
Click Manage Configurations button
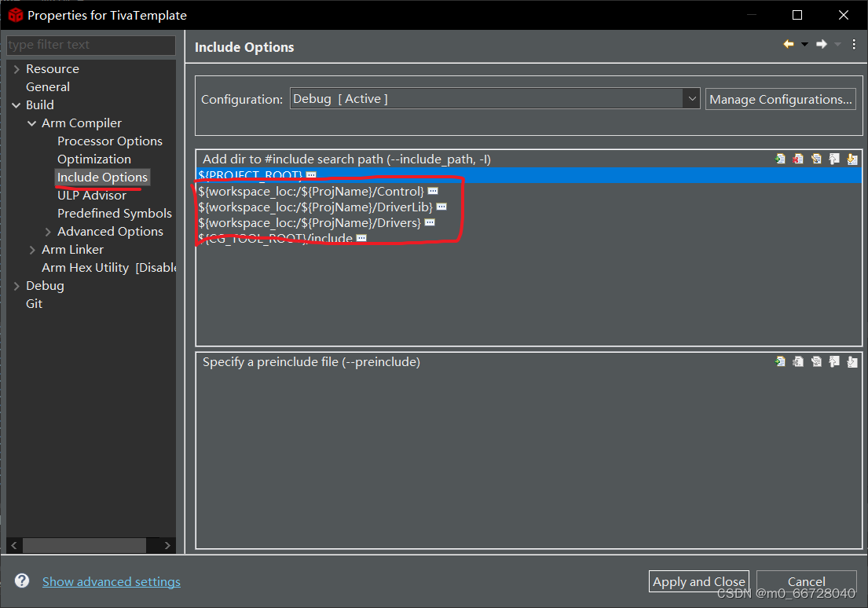point(781,99)
